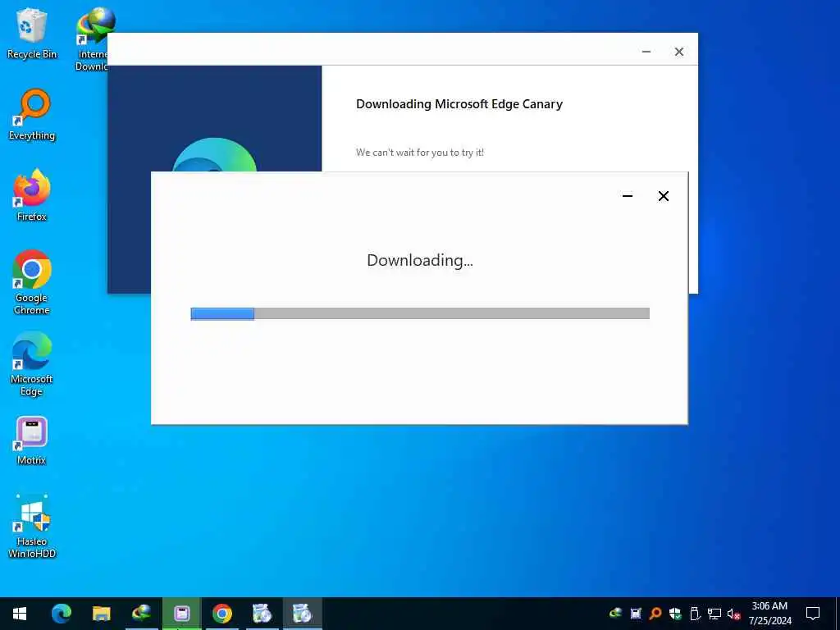Click Safely Remove Hardware USB tray icon

coord(695,614)
